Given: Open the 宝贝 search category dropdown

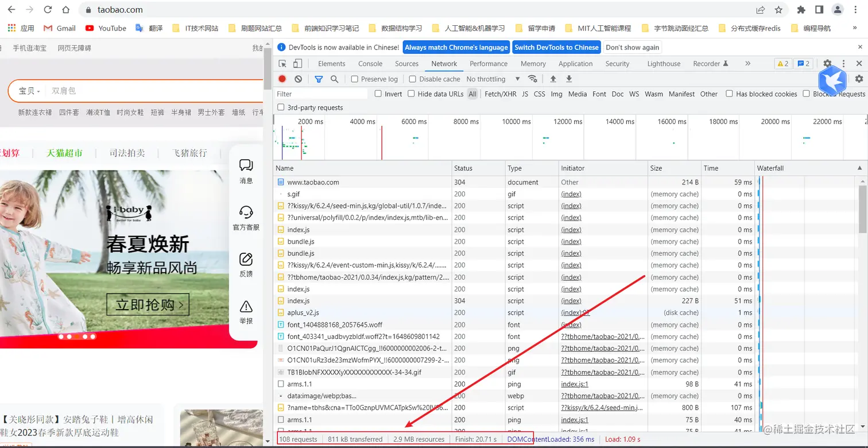Looking at the screenshot, I should (29, 91).
